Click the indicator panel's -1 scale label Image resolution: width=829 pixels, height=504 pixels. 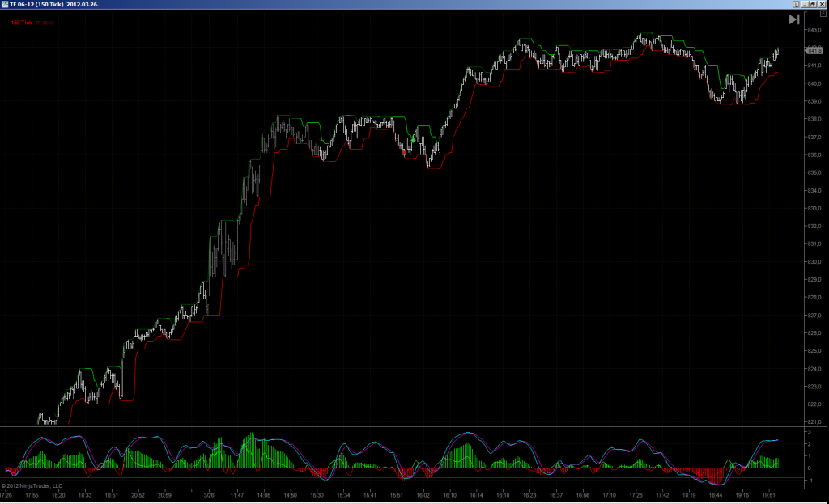[809, 481]
